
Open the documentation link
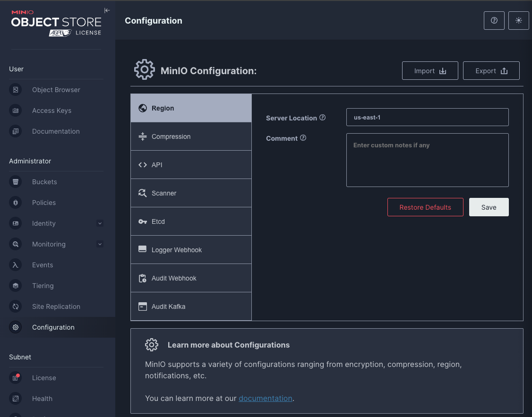pos(266,398)
